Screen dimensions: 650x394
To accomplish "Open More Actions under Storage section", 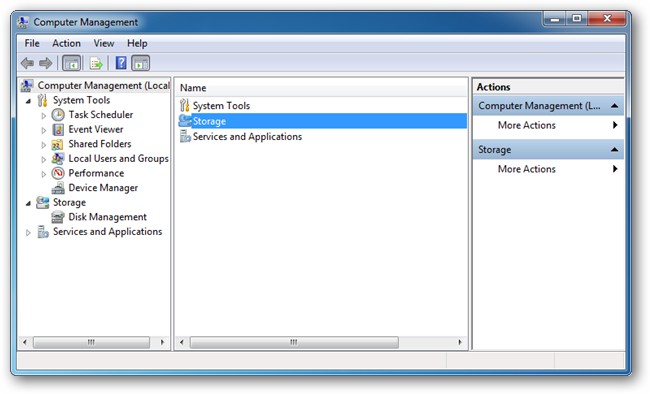I will point(548,169).
